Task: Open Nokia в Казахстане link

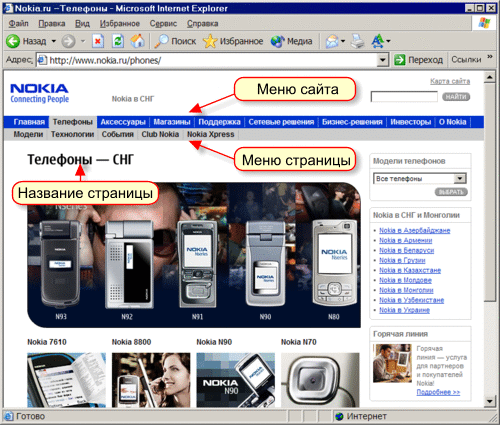Action: tap(410, 270)
